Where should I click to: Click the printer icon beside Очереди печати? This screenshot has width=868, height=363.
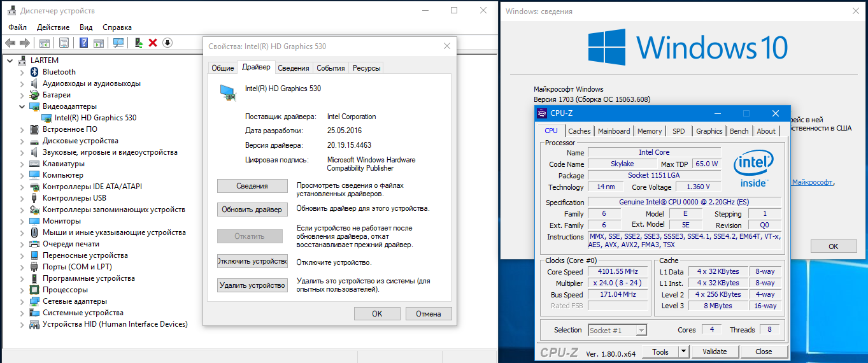click(35, 244)
